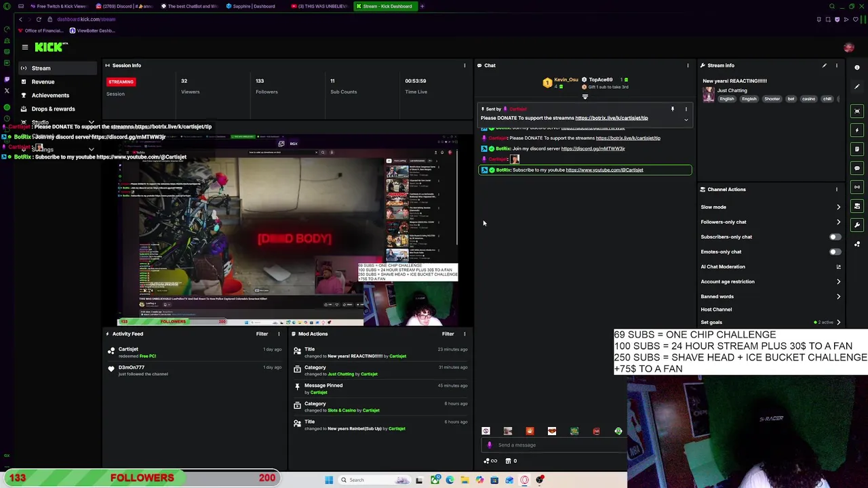This screenshot has height=488, width=868.
Task: Open ViewBotter Dashboard bookmark
Action: (x=92, y=30)
